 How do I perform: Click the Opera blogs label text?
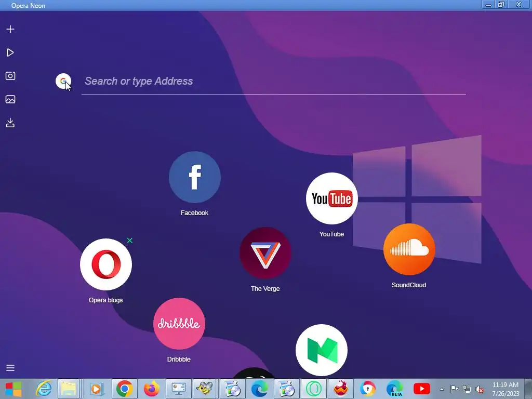click(x=105, y=300)
